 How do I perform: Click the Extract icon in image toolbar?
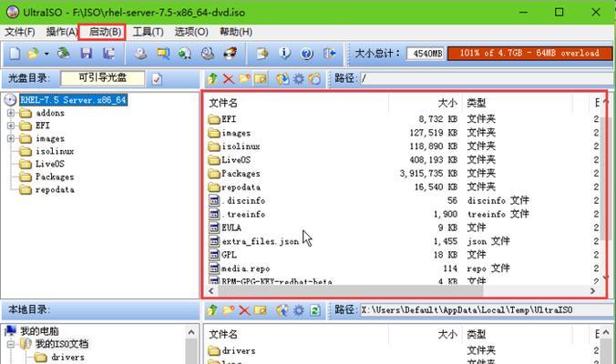(282, 79)
